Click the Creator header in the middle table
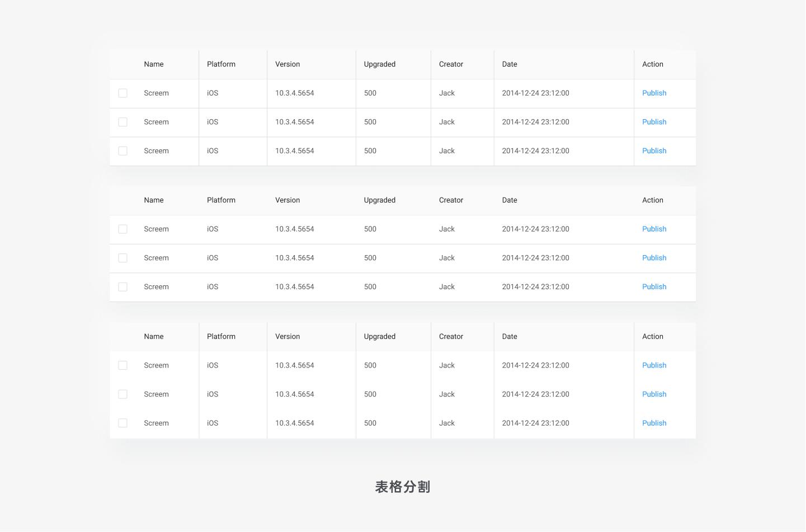This screenshot has height=532, width=806. tap(451, 200)
